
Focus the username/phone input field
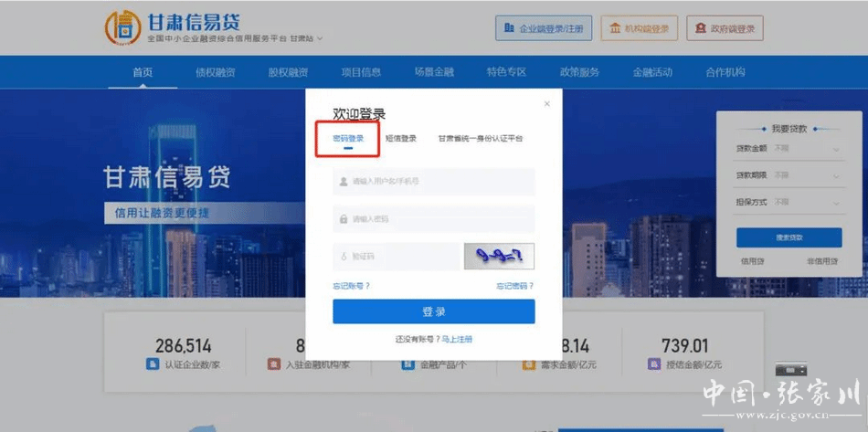click(434, 181)
